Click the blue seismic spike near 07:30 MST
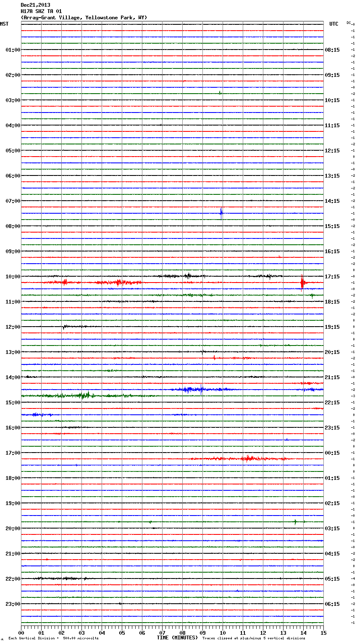357x644 pixels. click(221, 213)
